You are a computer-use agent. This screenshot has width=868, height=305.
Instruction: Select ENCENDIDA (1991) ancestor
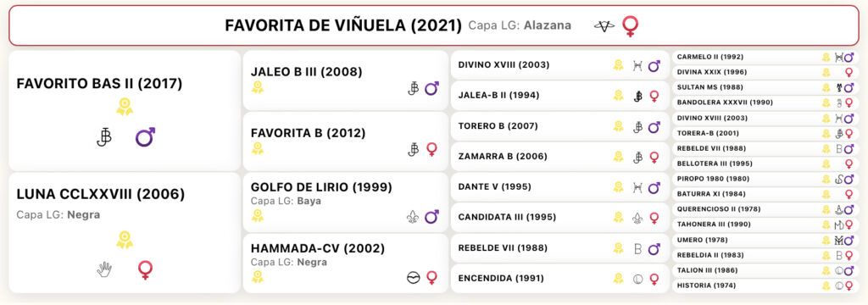tap(559, 279)
